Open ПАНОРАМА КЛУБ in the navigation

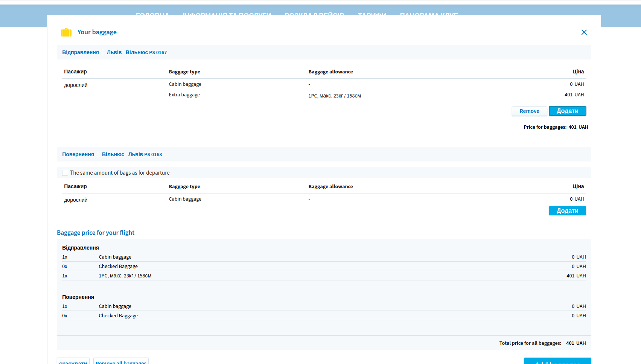[x=429, y=14]
